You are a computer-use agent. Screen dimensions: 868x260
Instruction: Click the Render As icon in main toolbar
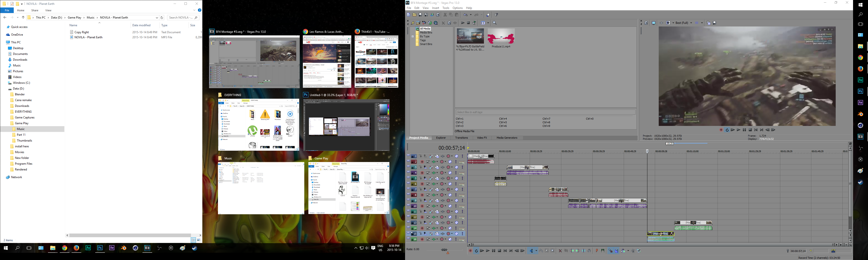(432, 15)
